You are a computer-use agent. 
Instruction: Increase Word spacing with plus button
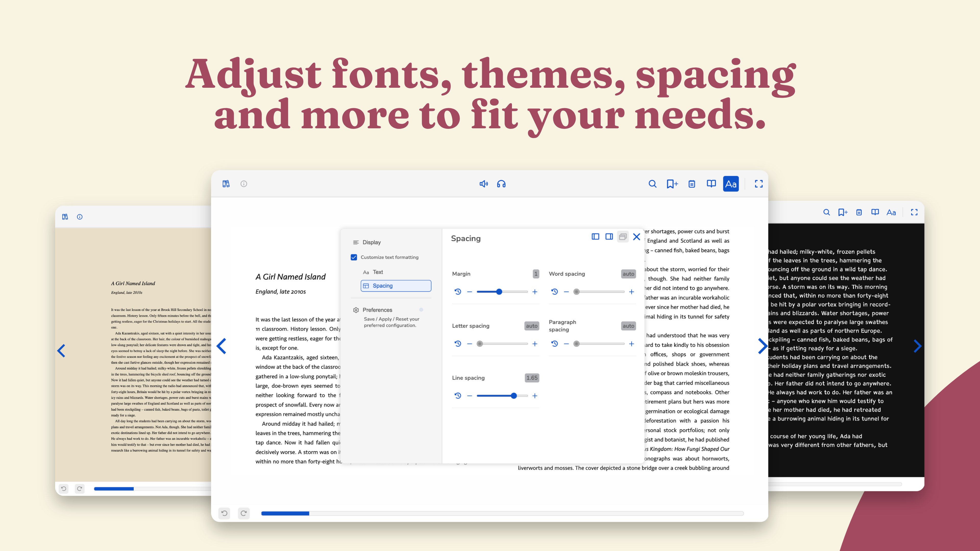pos(632,292)
